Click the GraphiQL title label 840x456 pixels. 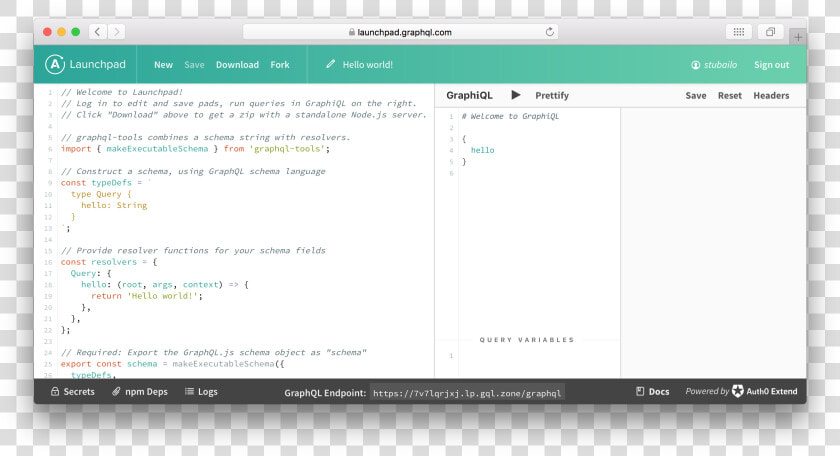(x=469, y=95)
